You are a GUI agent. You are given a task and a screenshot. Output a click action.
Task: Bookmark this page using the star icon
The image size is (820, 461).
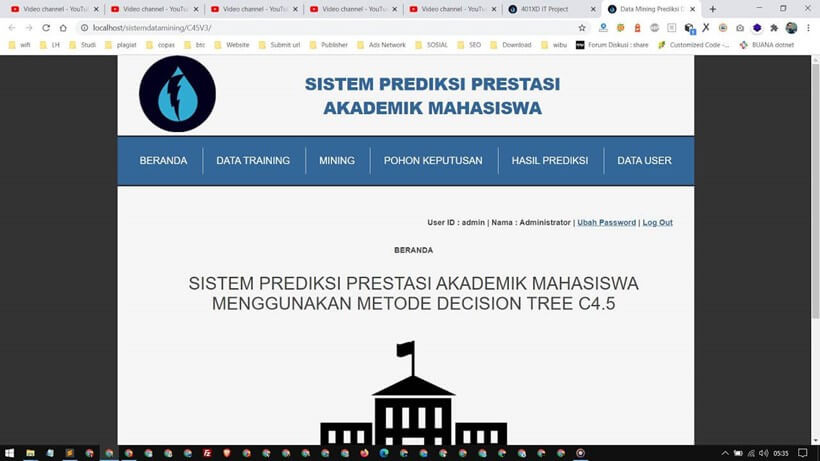[582, 28]
